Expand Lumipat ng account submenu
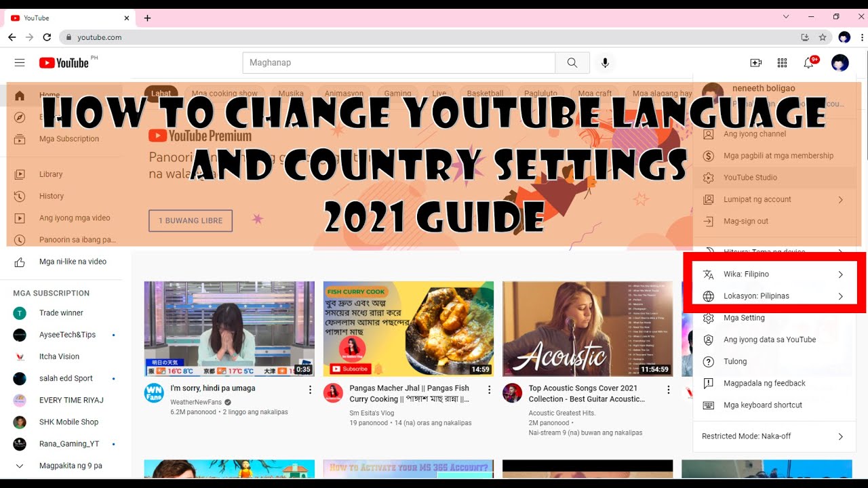The width and height of the screenshot is (868, 488). [x=773, y=199]
